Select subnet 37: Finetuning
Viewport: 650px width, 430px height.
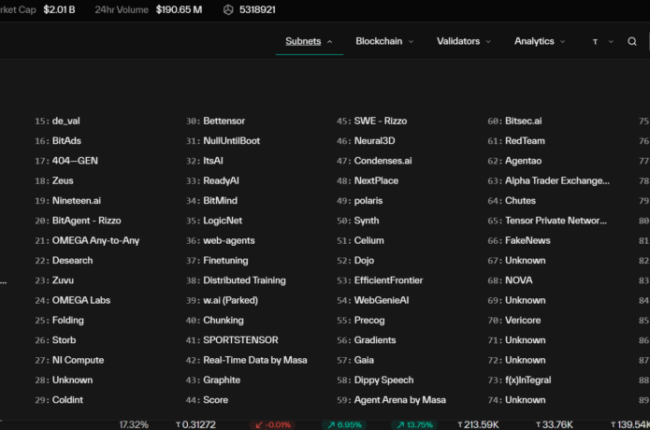click(217, 260)
